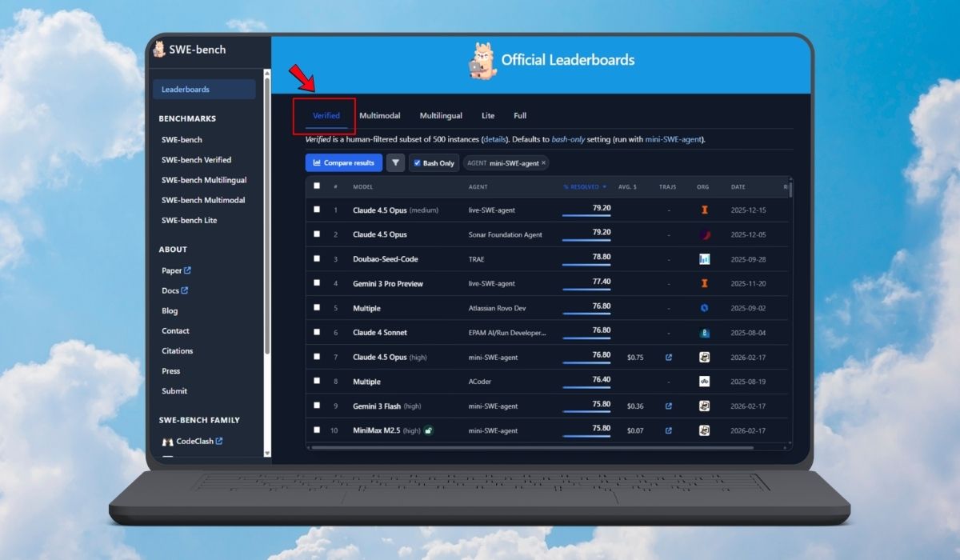Click the SWE-bench llama logo in sidebar
The image size is (960, 560).
point(159,49)
